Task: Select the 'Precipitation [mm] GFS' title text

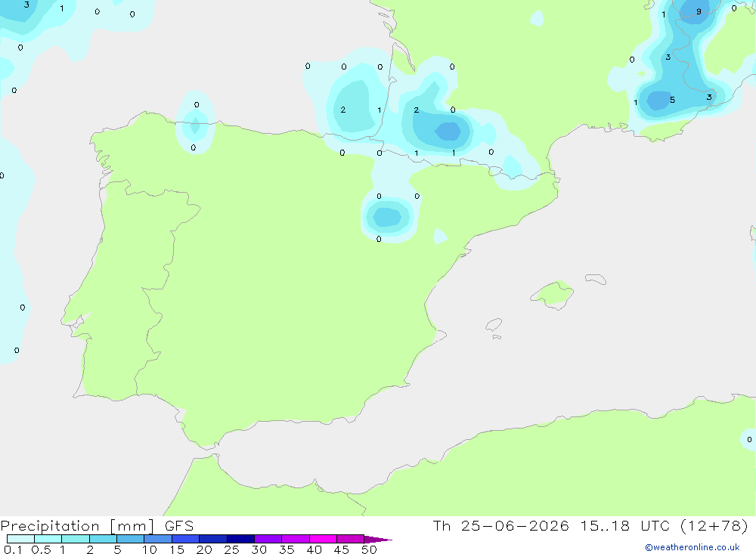Action: (97, 525)
